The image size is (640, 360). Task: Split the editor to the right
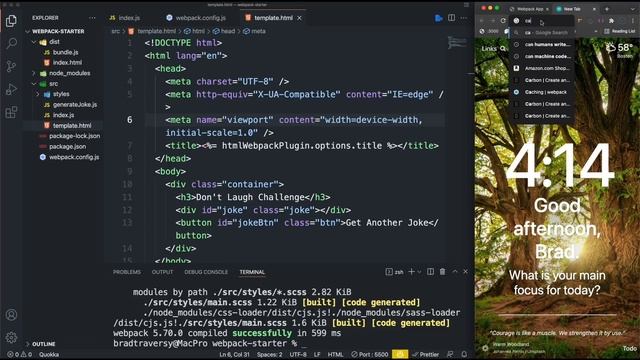point(451,18)
